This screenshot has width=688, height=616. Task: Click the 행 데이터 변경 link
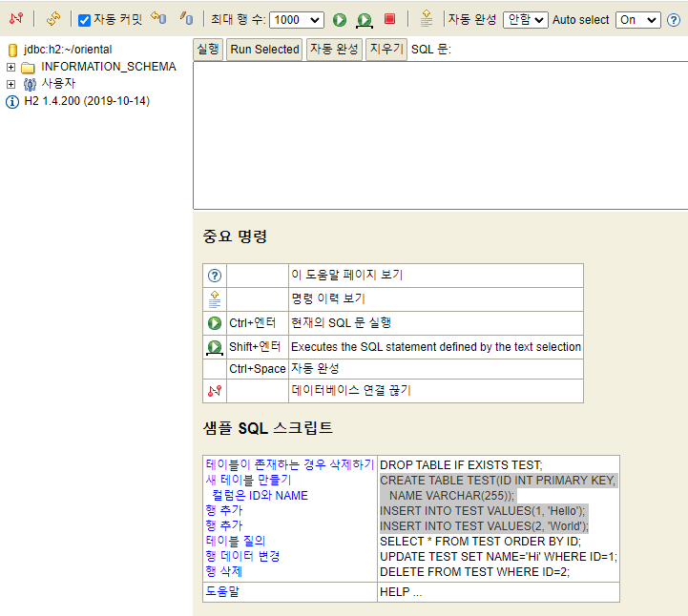(242, 556)
